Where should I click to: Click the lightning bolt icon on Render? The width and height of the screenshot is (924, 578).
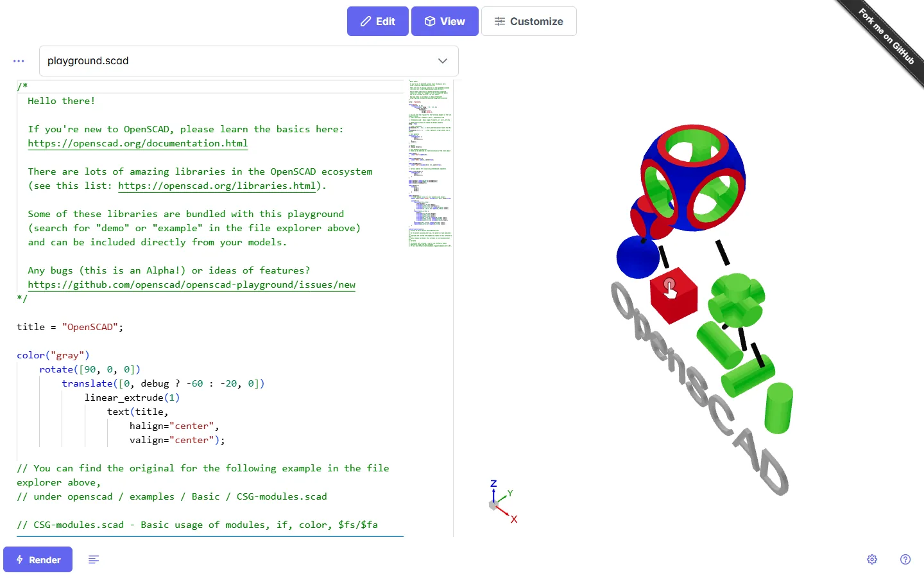20,559
